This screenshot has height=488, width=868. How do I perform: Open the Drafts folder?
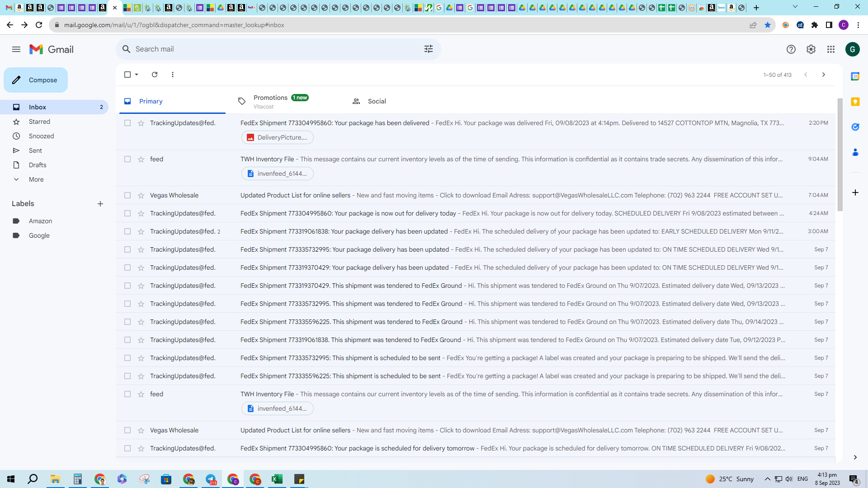click(x=54, y=165)
